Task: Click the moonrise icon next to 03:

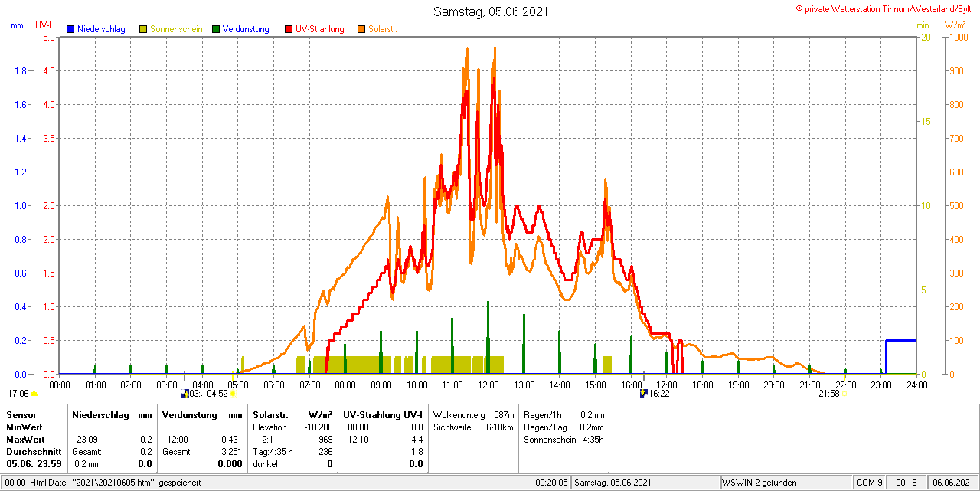Action: click(x=185, y=394)
